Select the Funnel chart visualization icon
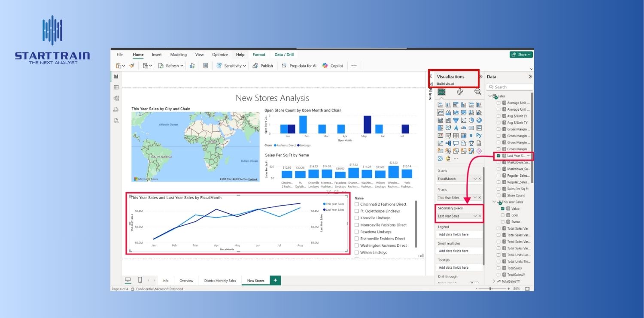The image size is (644, 318). point(456,120)
